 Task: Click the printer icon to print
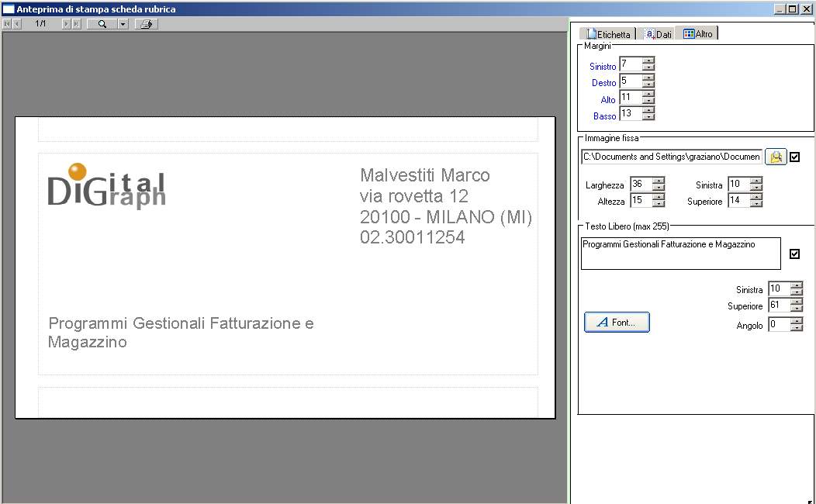(x=147, y=24)
